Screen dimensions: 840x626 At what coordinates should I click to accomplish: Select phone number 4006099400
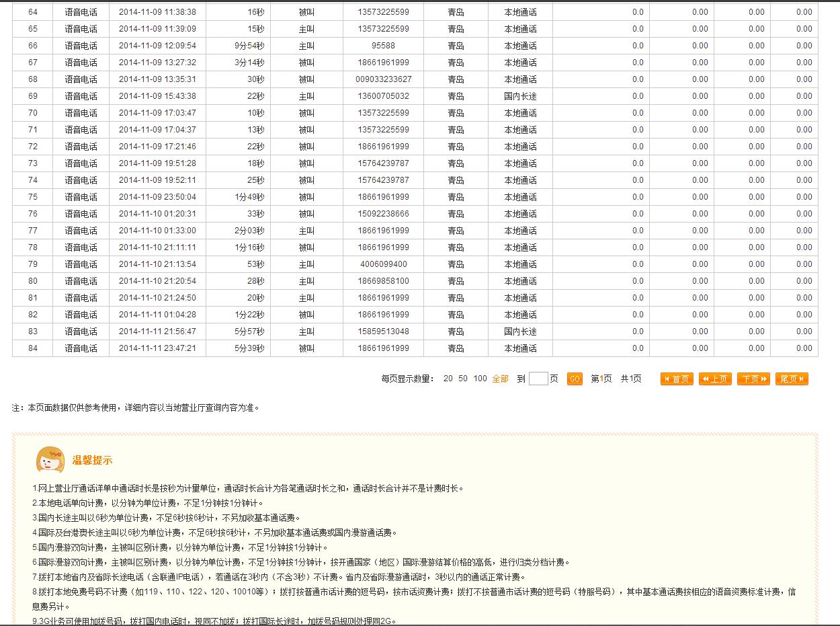tap(383, 264)
